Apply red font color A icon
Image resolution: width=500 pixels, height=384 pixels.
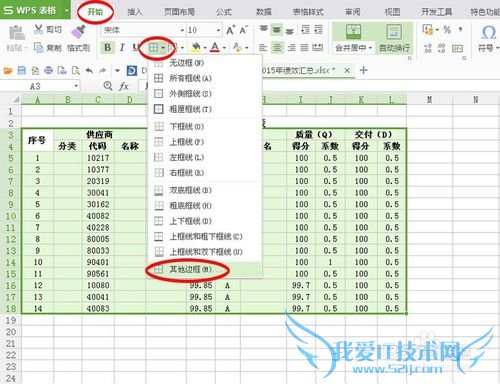pos(215,47)
